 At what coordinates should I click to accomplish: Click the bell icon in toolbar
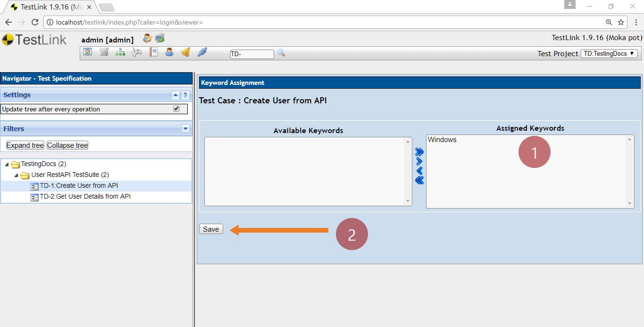(186, 52)
